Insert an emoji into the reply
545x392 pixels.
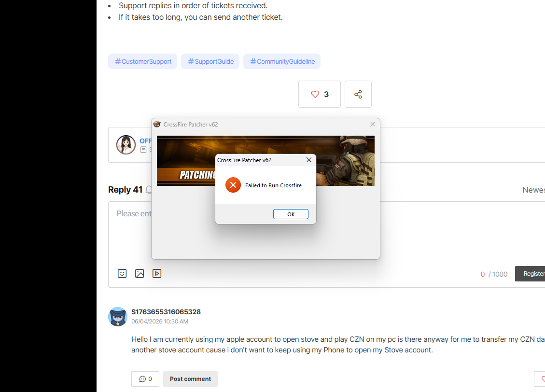[122, 274]
